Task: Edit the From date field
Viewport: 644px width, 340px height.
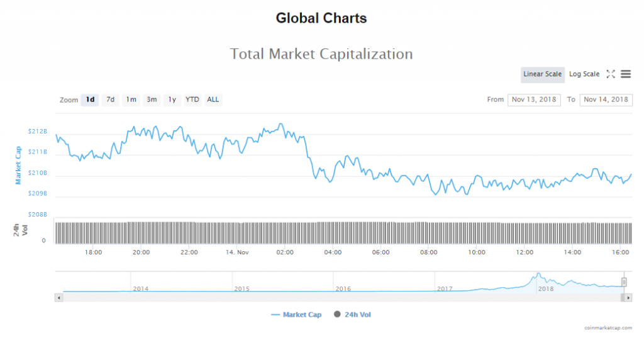Action: click(533, 99)
